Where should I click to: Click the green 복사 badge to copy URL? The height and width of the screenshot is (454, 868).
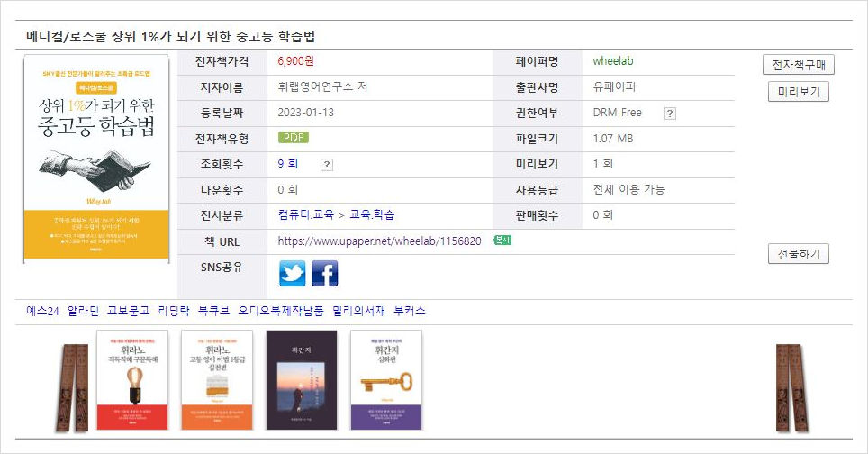pos(502,241)
